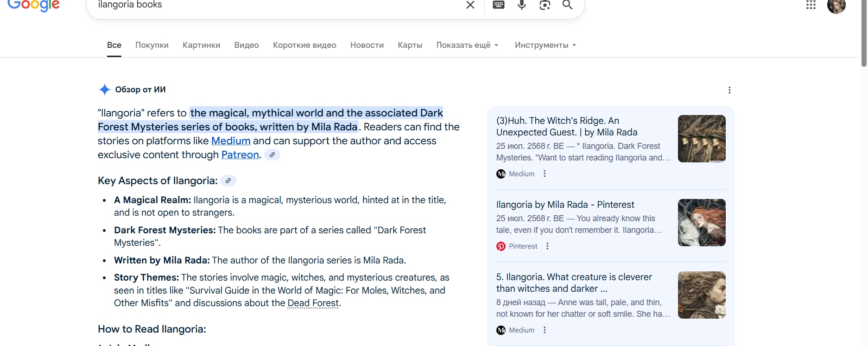The height and width of the screenshot is (346, 868).
Task: Click the 'A Magical Realm:' bullet label
Action: pos(152,200)
